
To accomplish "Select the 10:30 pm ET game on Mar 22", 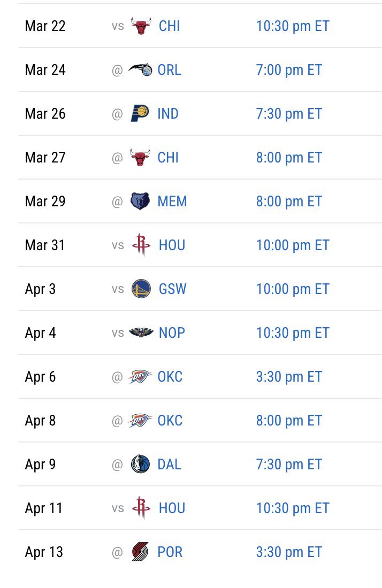I will tap(292, 26).
